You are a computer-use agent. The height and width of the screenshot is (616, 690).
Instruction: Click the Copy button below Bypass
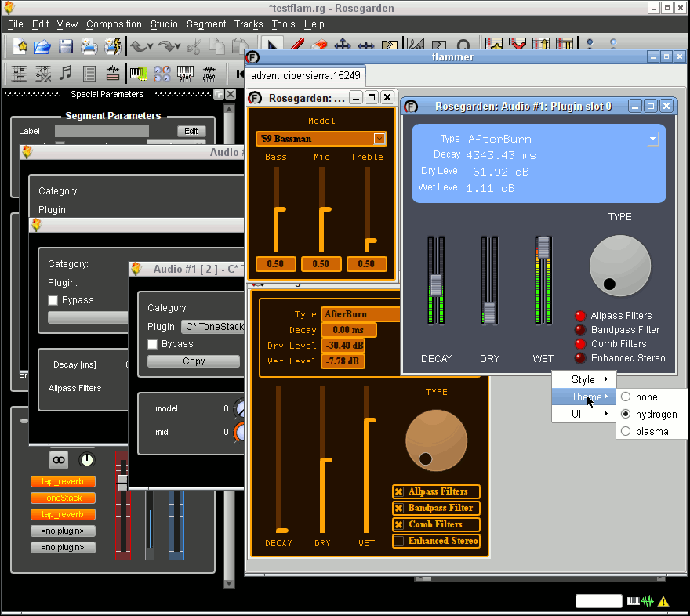coord(194,361)
